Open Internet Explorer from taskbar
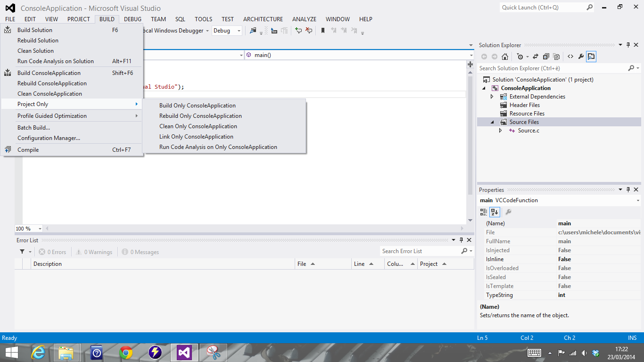Screen dimensions: 644x362 pos(38,352)
